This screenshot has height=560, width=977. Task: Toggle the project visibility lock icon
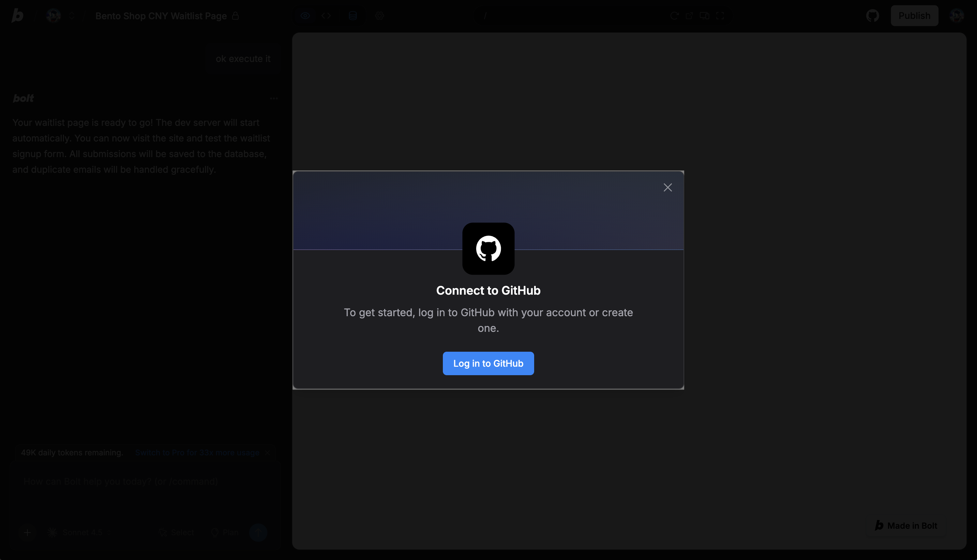(x=236, y=16)
